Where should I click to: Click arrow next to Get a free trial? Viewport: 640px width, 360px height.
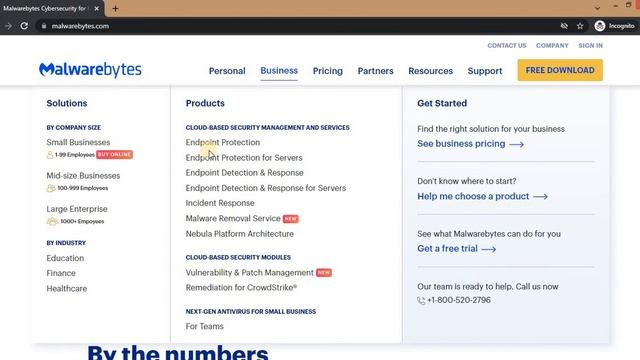coord(489,249)
